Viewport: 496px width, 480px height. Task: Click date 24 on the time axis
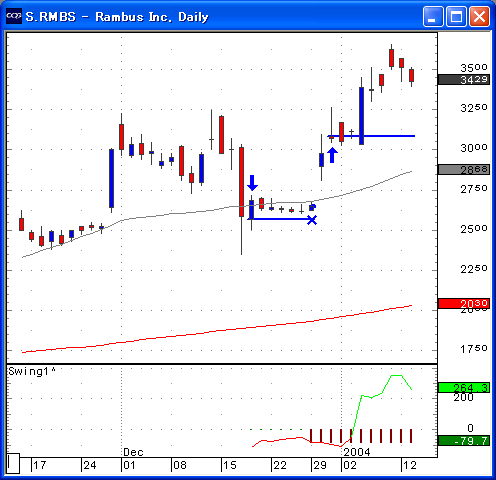[90, 465]
